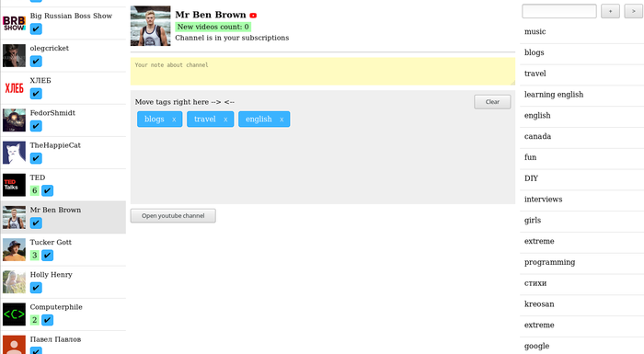Click the ХЛЕБ channel logo
This screenshot has height=354, width=644.
click(14, 88)
